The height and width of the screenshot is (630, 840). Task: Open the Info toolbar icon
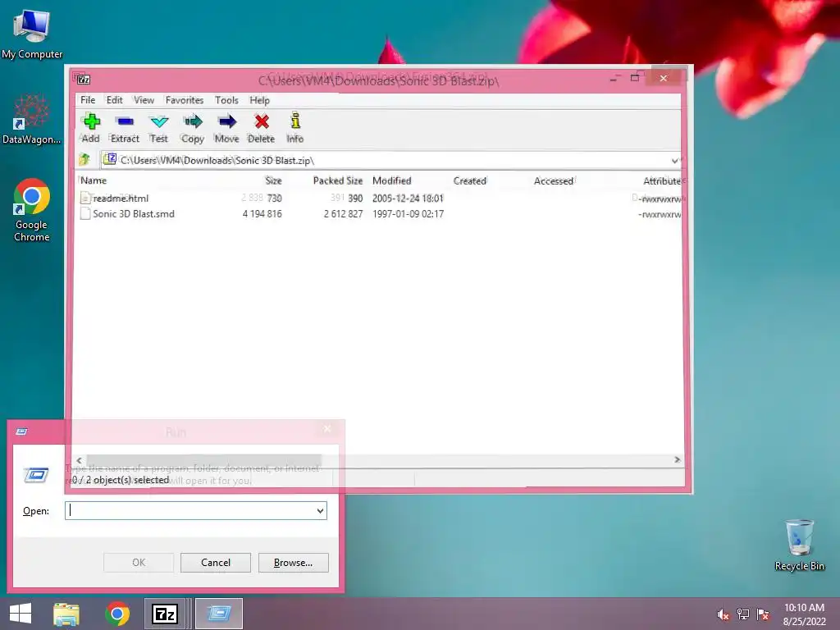295,121
